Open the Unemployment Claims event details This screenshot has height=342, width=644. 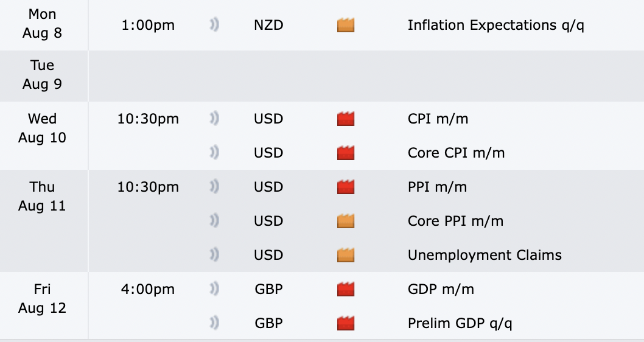click(x=485, y=255)
